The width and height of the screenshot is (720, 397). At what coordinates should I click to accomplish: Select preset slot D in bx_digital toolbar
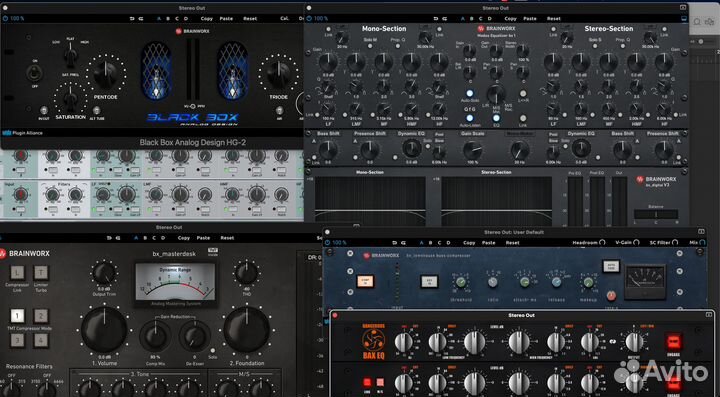489,19
